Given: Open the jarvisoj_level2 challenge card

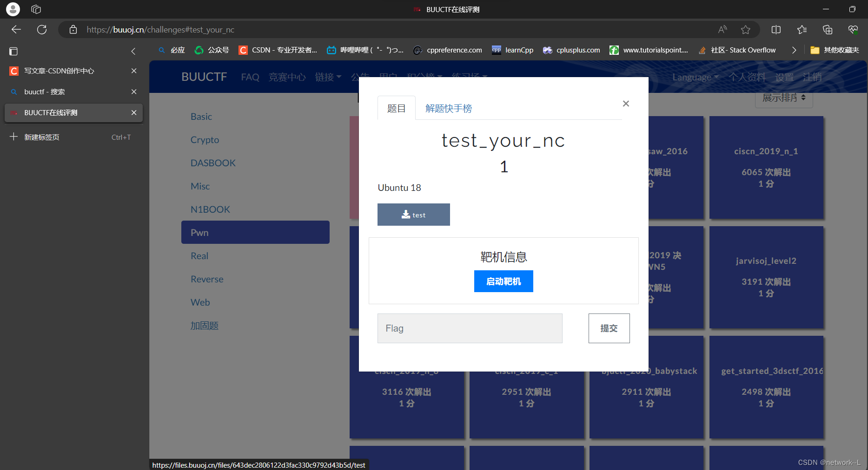Looking at the screenshot, I should pyautogui.click(x=766, y=277).
